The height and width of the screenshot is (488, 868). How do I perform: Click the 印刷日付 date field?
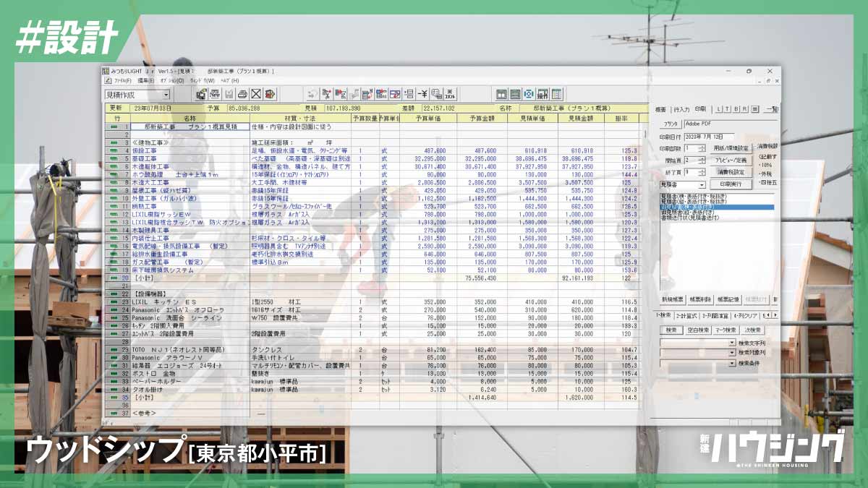point(710,136)
